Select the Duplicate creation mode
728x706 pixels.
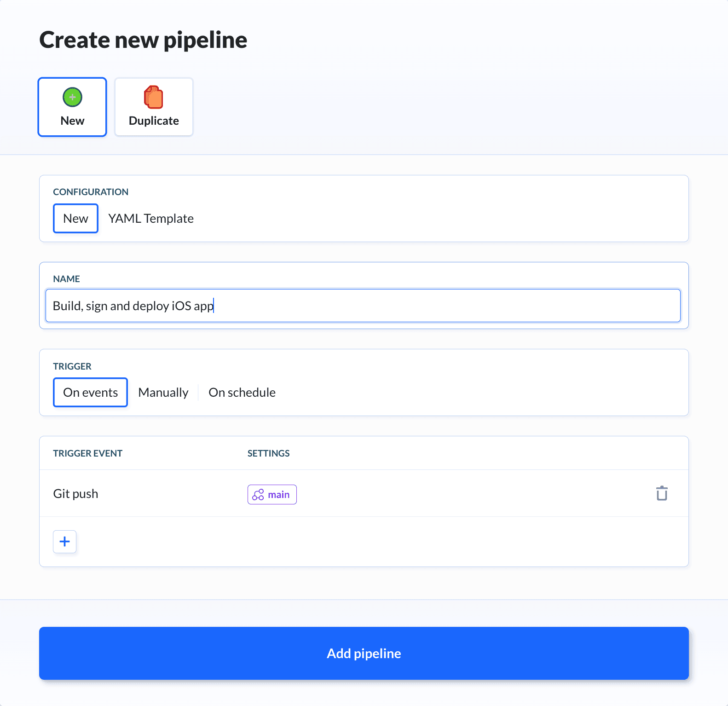(x=154, y=107)
